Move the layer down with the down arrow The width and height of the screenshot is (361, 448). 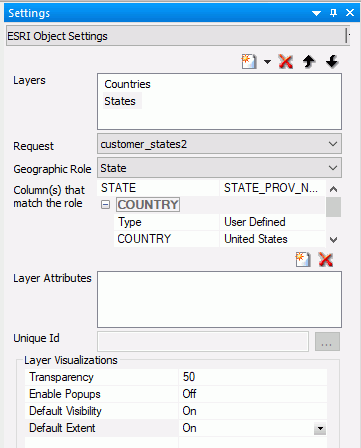coord(332,62)
